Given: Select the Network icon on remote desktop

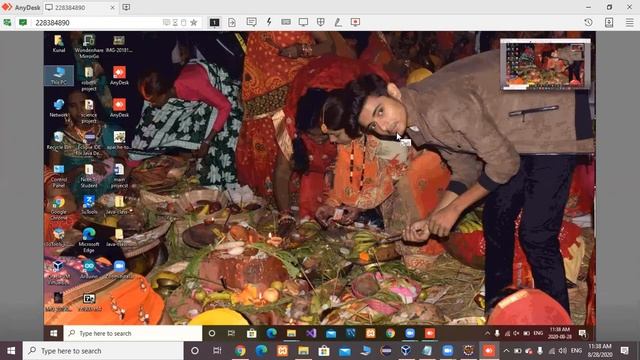Looking at the screenshot, I should coord(59,108).
